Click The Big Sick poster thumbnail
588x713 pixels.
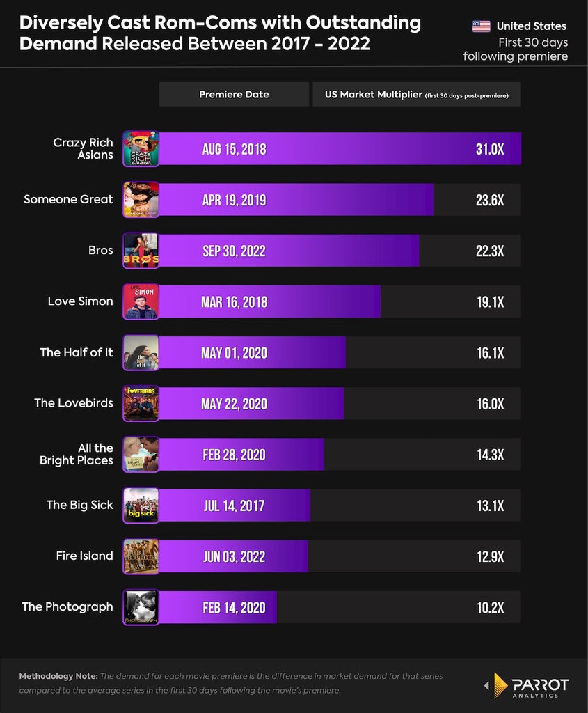(141, 506)
